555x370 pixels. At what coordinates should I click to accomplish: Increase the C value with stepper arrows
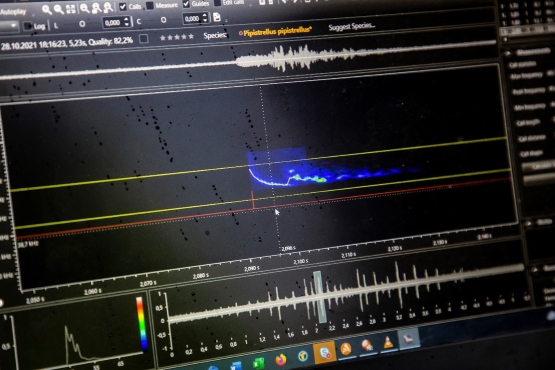[205, 15]
